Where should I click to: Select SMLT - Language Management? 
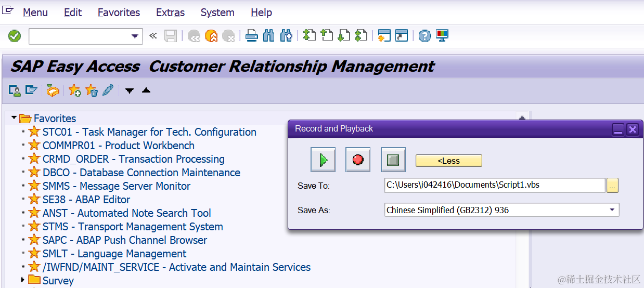114,254
